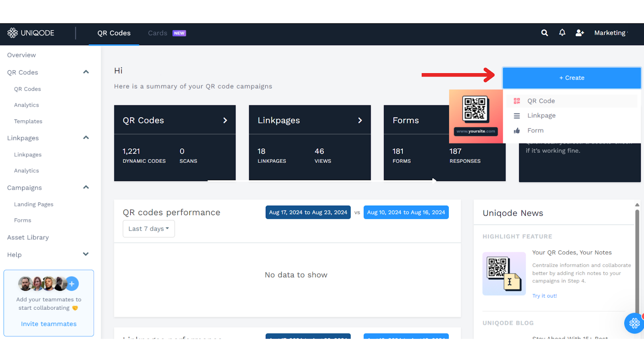Select the Form thumbs-up icon in Create menu
This screenshot has width=644, height=362.
[517, 131]
